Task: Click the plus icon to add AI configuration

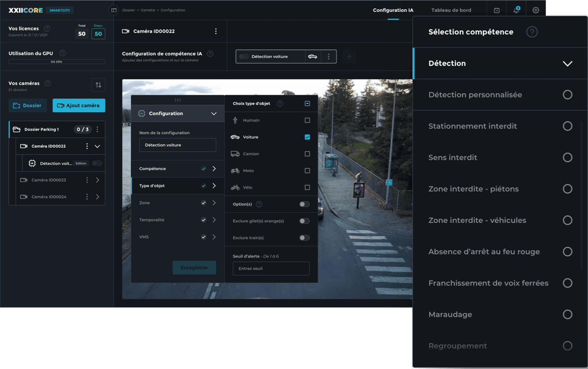Action: 349,57
